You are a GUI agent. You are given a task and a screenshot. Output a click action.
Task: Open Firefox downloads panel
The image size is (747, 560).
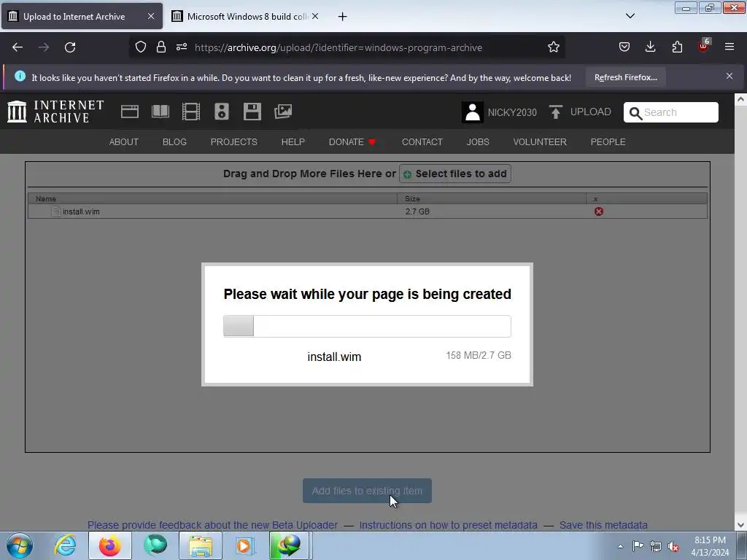(x=650, y=47)
